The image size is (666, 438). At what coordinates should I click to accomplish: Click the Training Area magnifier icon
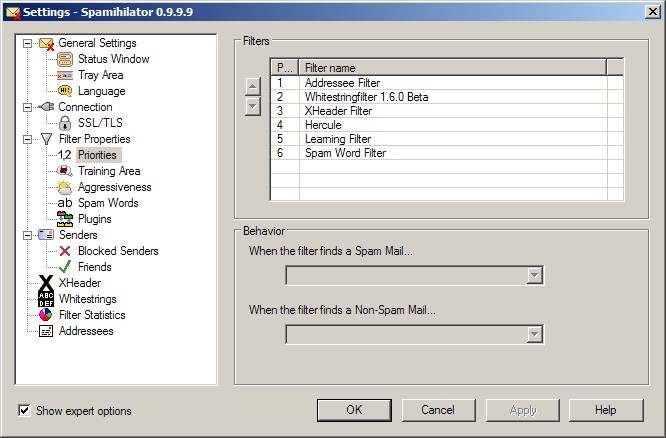click(65, 171)
